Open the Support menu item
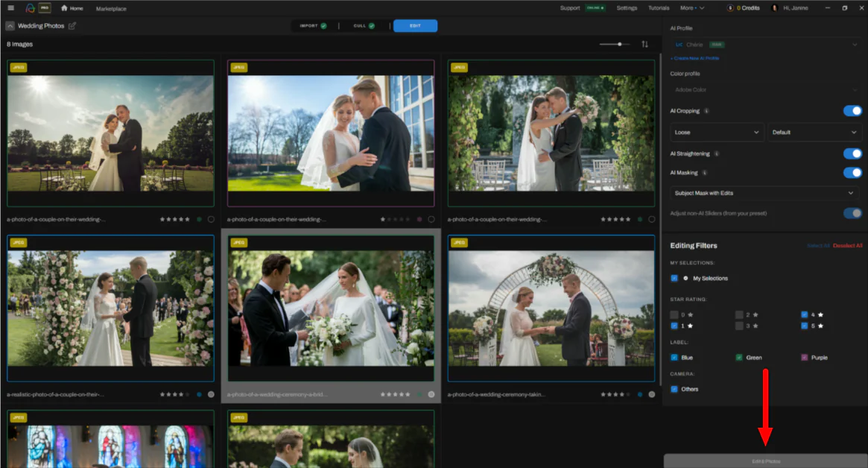The height and width of the screenshot is (468, 868). (570, 8)
